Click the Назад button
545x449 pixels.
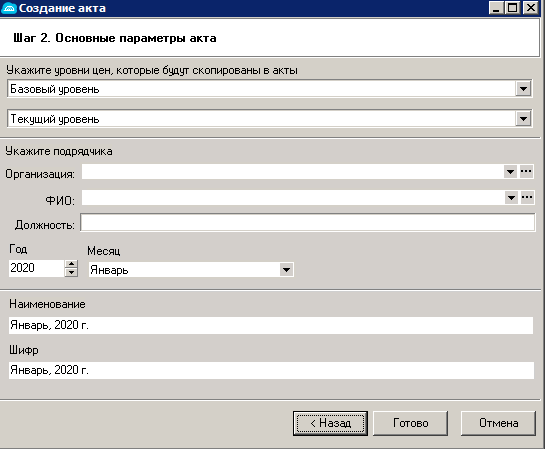click(330, 423)
